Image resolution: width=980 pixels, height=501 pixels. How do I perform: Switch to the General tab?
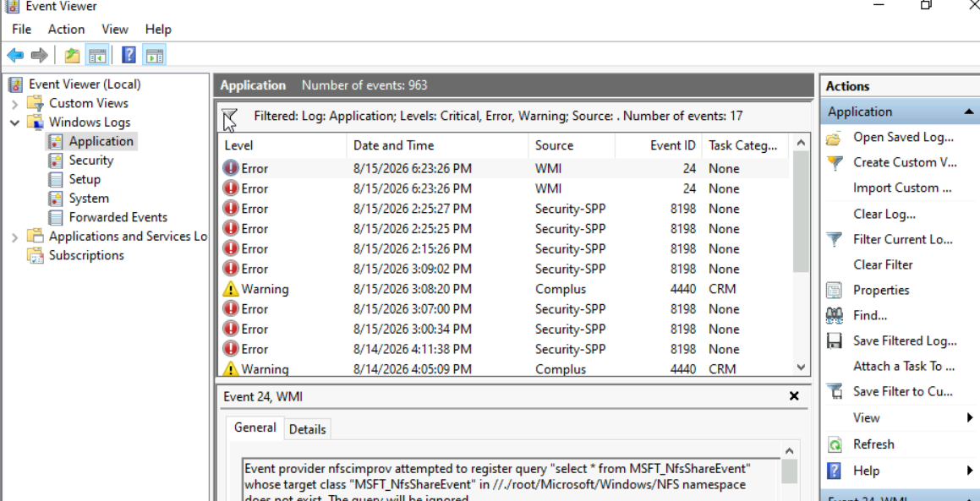[255, 427]
